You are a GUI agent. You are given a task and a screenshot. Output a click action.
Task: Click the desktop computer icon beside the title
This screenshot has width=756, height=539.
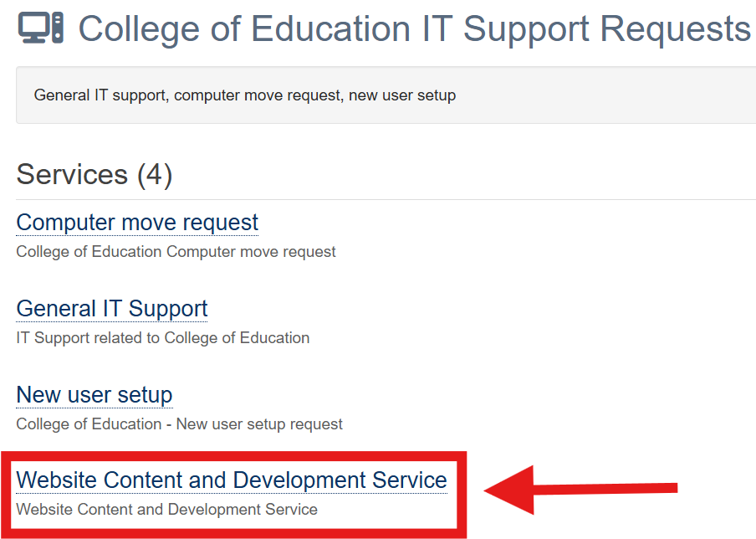point(42,28)
